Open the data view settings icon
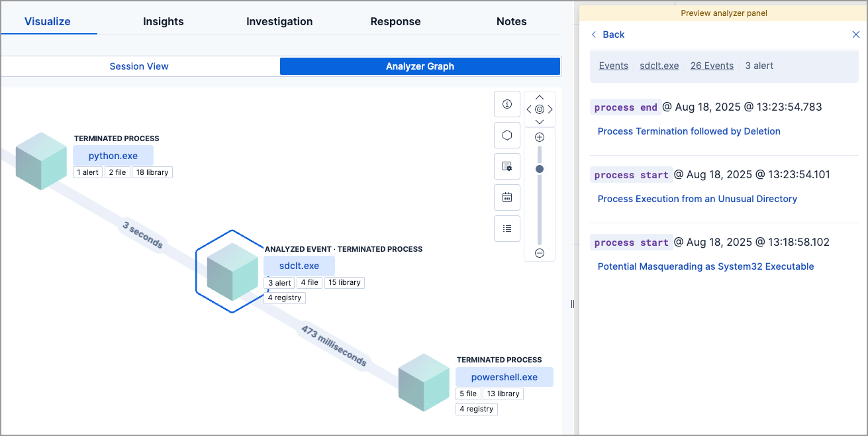868x436 pixels. coord(507,166)
